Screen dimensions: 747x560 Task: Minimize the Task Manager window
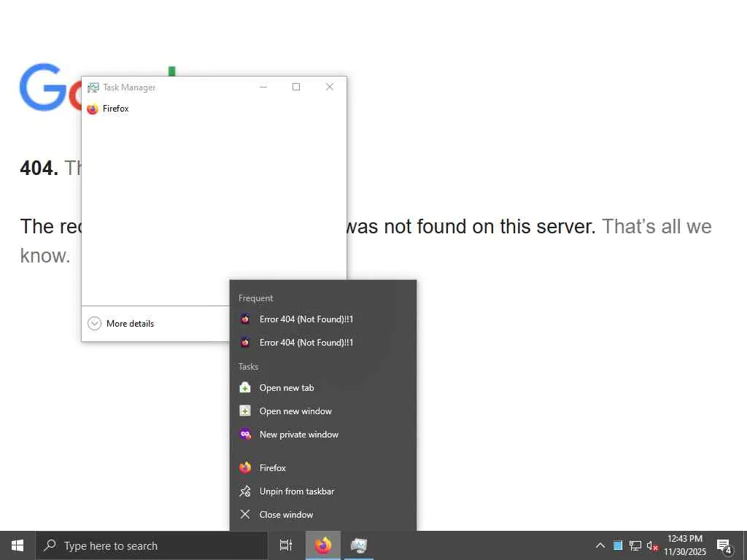[263, 87]
